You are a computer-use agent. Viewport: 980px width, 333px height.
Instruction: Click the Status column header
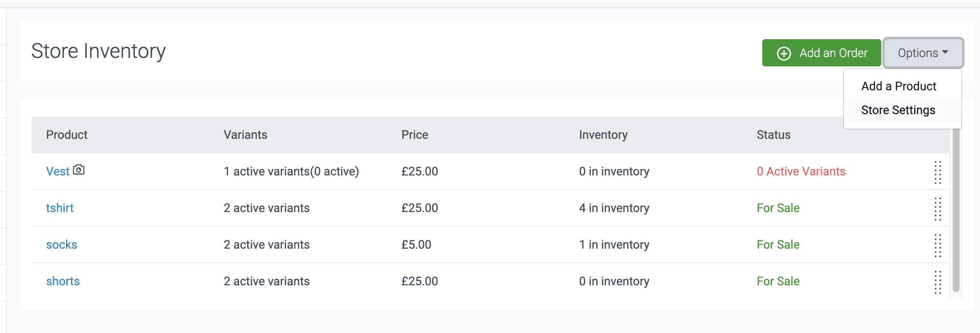tap(773, 135)
